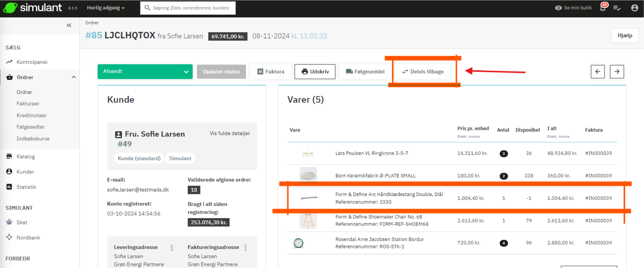This screenshot has height=268, width=644.
Task: Open the Afsendt order status dropdown
Action: pyautogui.click(x=145, y=72)
